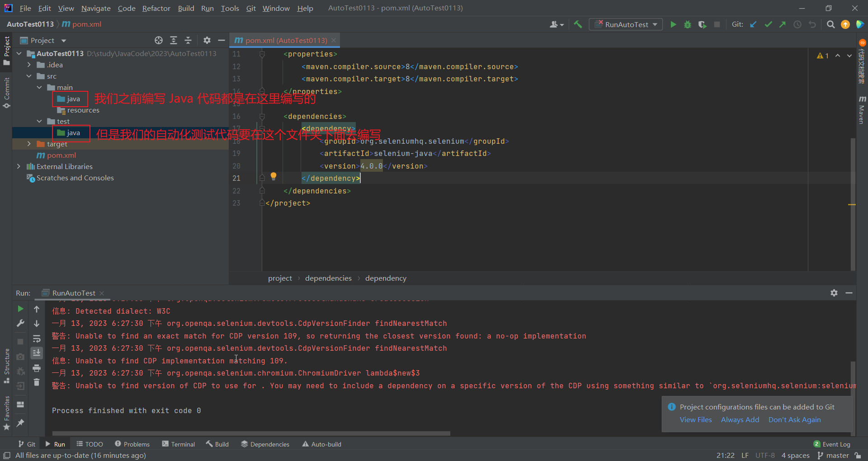The width and height of the screenshot is (868, 461).
Task: Toggle the Structure tool window sidebar
Action: pos(6,366)
